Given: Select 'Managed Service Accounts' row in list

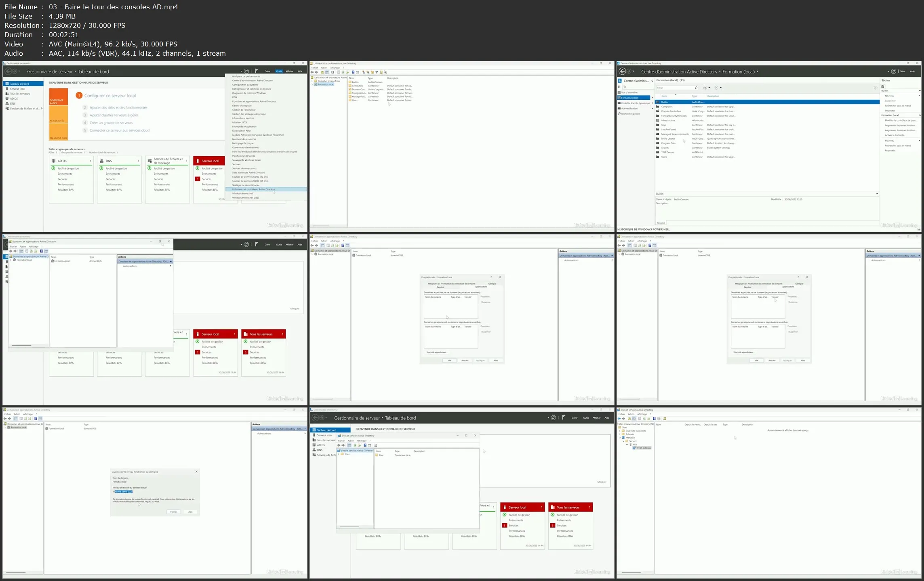Looking at the screenshot, I should [766, 134].
